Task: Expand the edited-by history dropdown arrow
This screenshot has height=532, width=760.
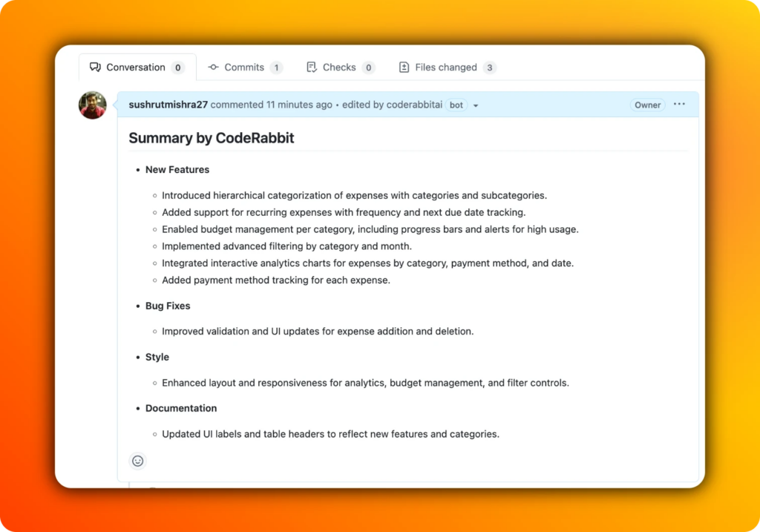Action: [x=475, y=105]
